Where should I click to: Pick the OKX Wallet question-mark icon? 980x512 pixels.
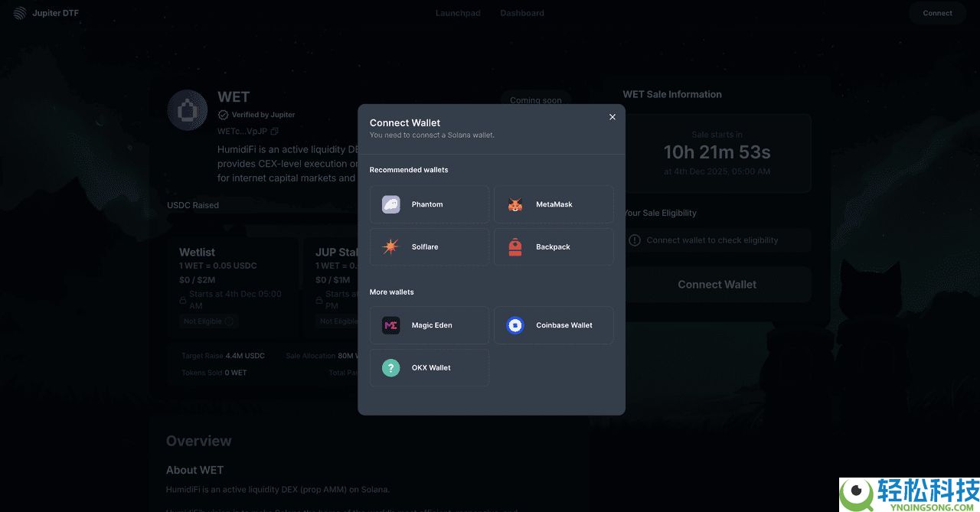click(x=391, y=368)
